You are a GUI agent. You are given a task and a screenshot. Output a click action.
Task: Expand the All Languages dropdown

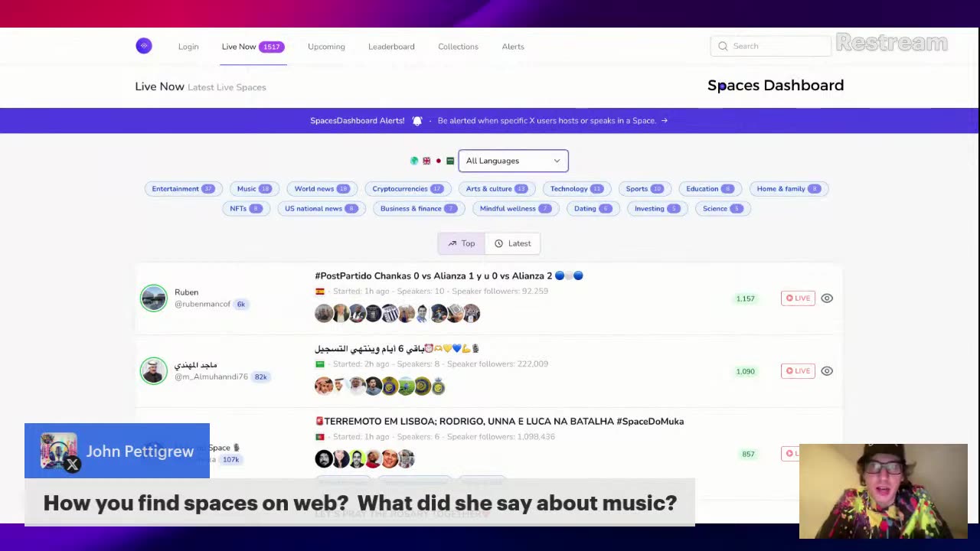(x=513, y=161)
